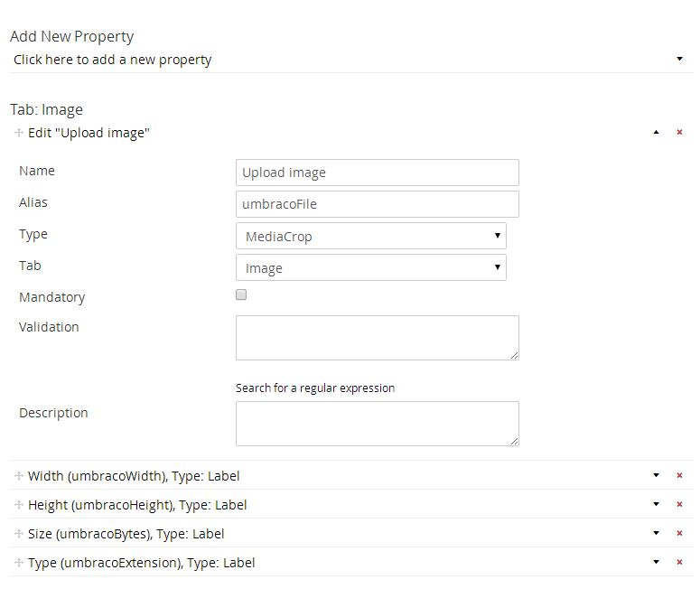The height and width of the screenshot is (598, 700).
Task: Delete the Upload image property
Action: tap(679, 133)
